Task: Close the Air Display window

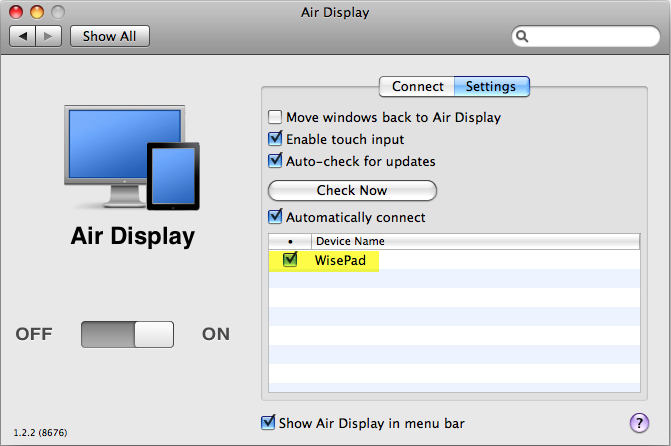Action: 16,12
